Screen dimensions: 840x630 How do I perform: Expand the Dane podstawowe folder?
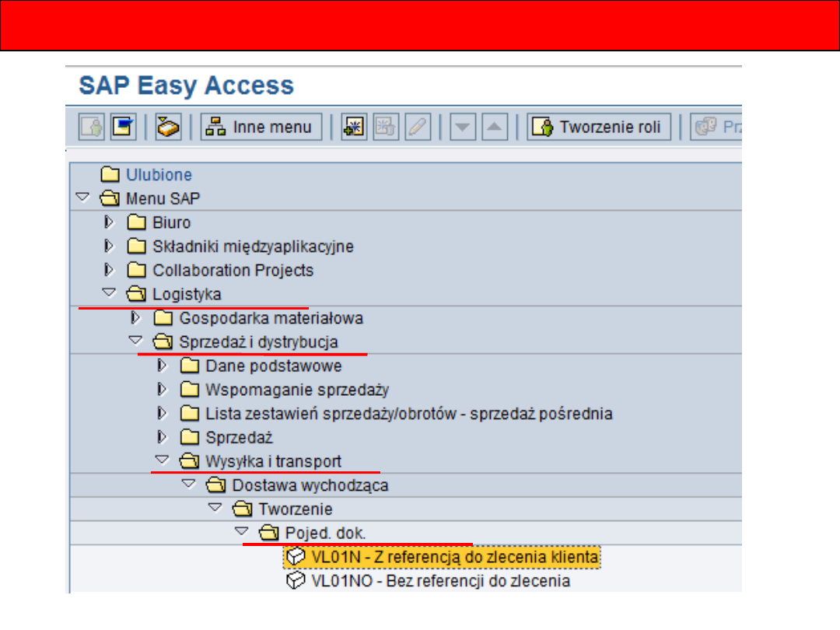point(162,366)
